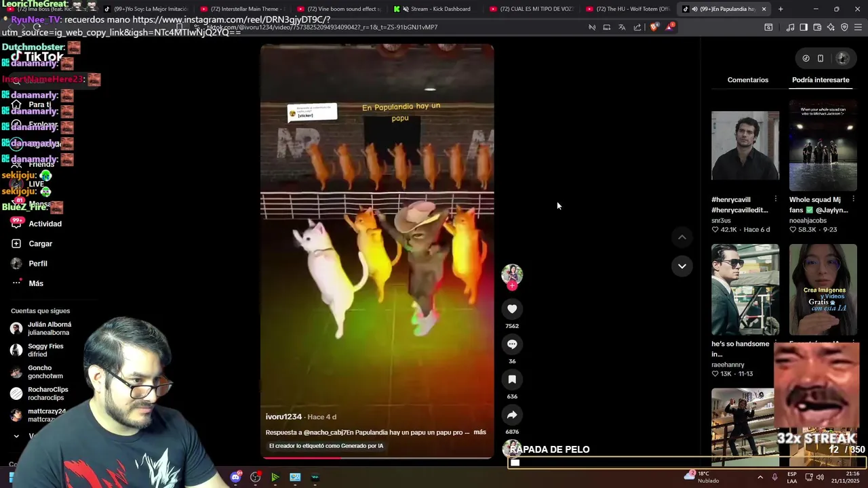Click microphone icon in system tray
868x488 pixels.
[x=774, y=477]
